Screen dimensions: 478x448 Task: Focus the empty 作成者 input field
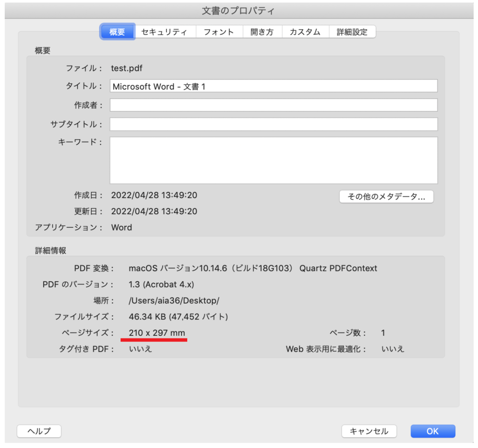(273, 105)
